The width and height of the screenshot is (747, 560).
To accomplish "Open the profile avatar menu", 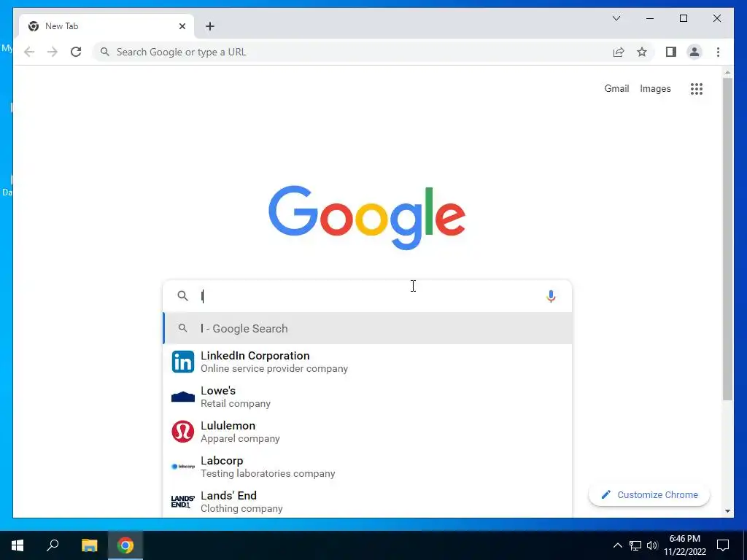I will pos(694,52).
